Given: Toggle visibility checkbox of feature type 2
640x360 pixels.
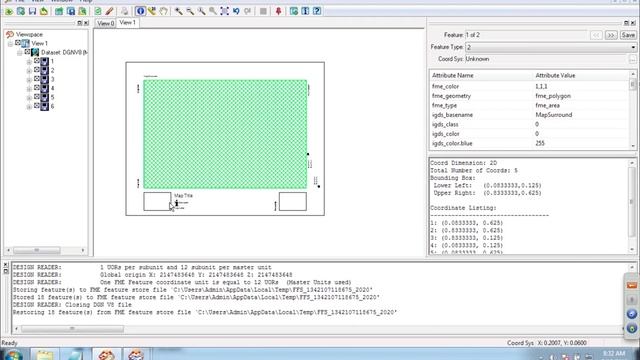Looking at the screenshot, I should pyautogui.click(x=37, y=70).
